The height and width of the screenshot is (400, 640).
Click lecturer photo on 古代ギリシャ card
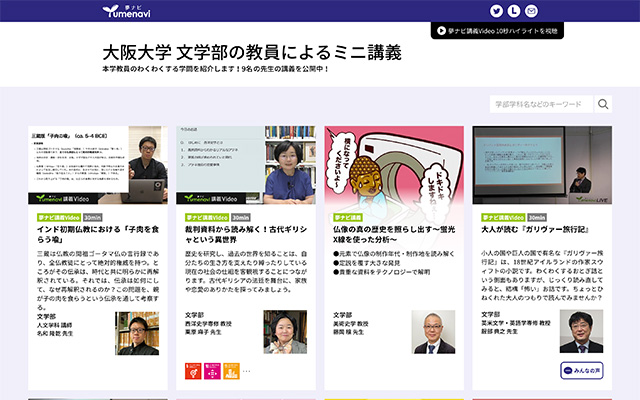[x=285, y=332]
